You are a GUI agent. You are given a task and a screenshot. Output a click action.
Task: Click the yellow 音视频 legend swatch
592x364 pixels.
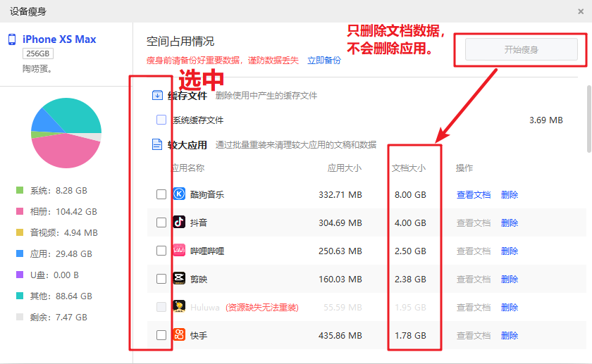tap(20, 232)
